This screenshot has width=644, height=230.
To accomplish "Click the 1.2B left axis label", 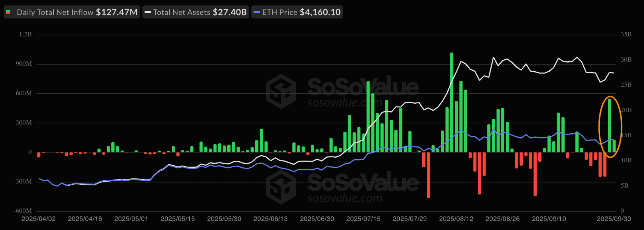I will click(25, 35).
